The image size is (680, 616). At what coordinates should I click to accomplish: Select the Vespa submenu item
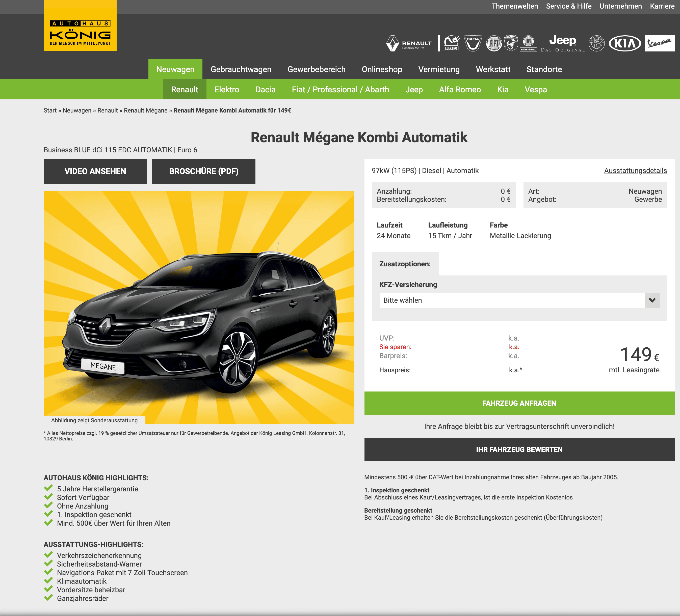(536, 89)
